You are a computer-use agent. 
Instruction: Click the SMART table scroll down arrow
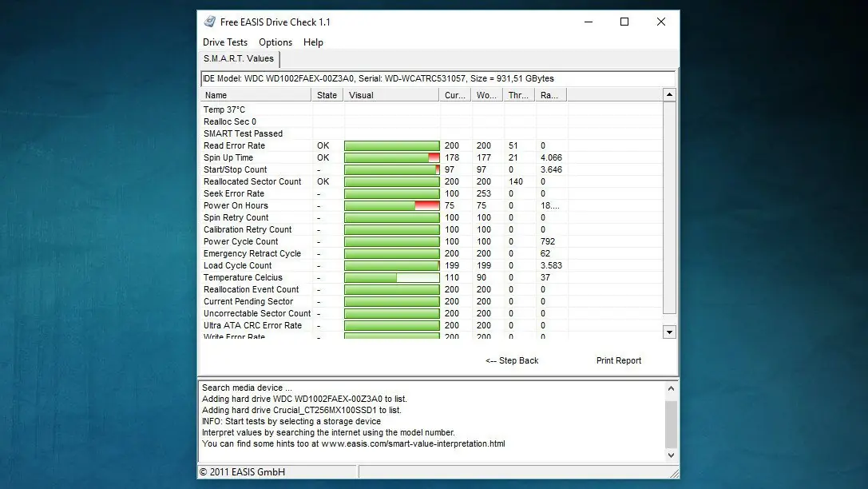pyautogui.click(x=669, y=332)
